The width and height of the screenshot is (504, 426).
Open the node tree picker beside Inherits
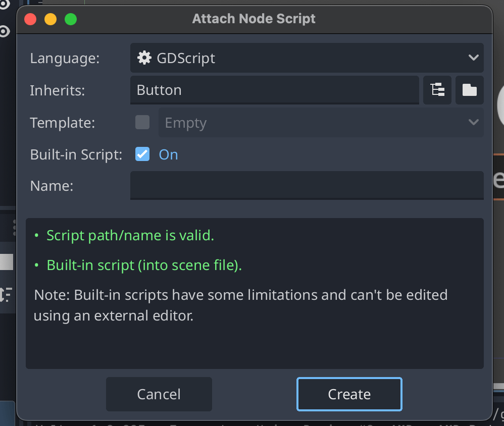click(437, 90)
